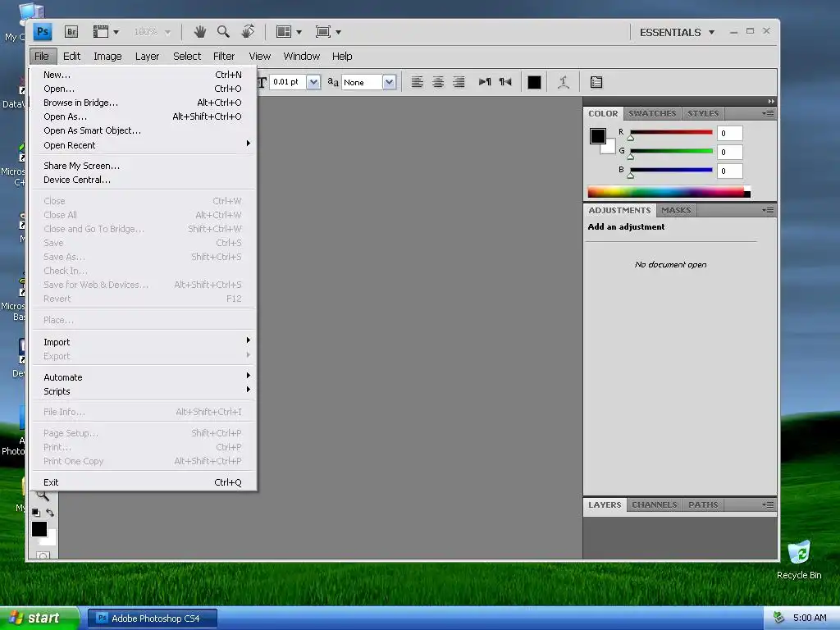Click the Green channel slider
Screen dimensions: 840x630
pos(671,152)
